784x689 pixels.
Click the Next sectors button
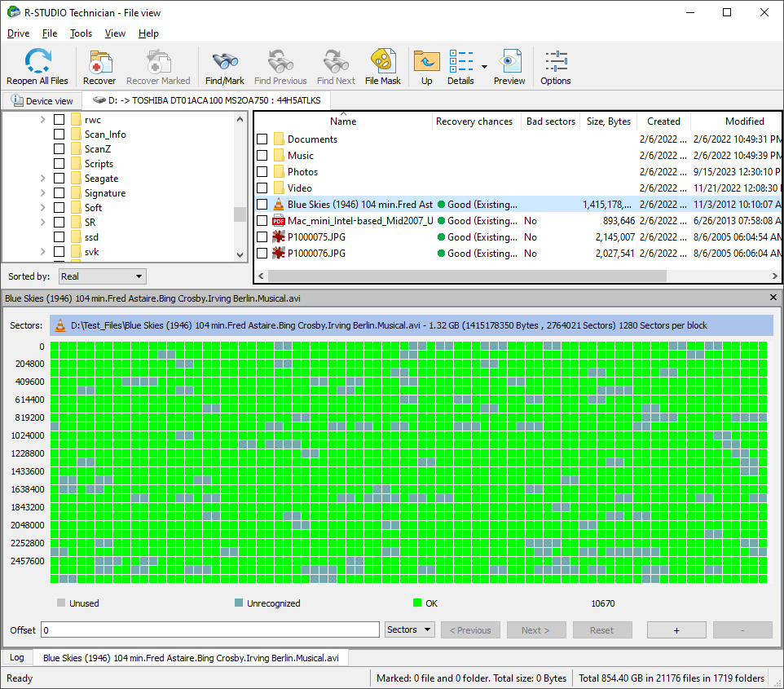pyautogui.click(x=536, y=630)
